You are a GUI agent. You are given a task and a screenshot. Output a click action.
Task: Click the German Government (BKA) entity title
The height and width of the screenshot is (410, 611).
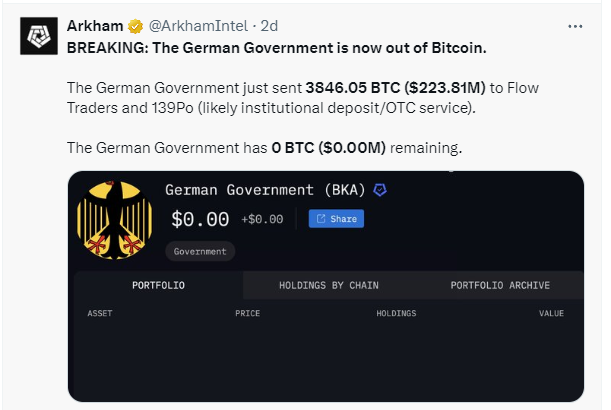coord(265,189)
